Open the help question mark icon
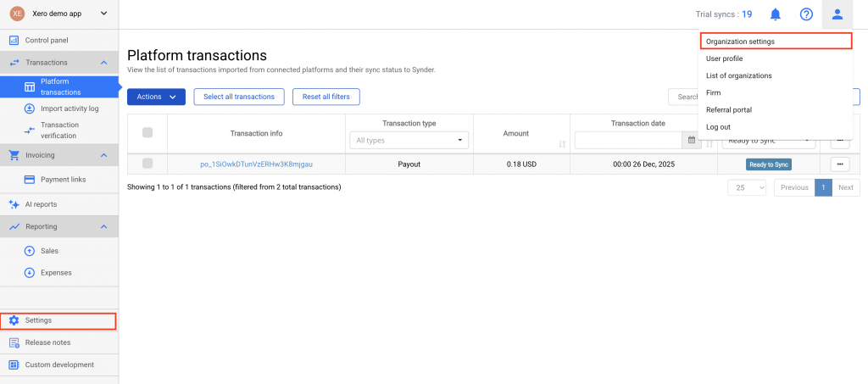Screen dimensions: 868x384 (x=806, y=14)
